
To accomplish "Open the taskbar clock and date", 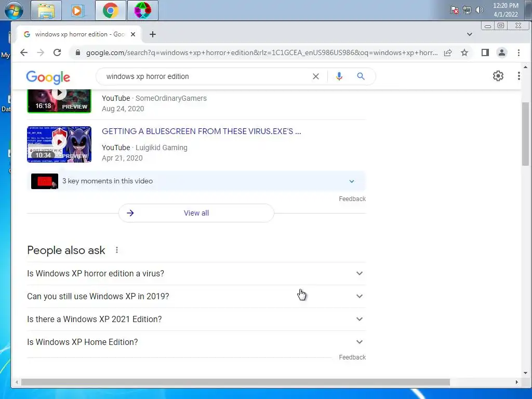I will click(506, 10).
